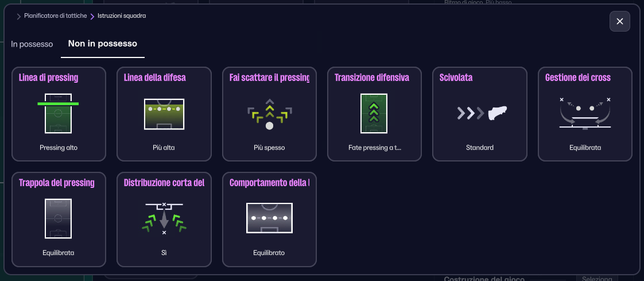Click the Distribuzione corta del portiere icon

click(164, 218)
